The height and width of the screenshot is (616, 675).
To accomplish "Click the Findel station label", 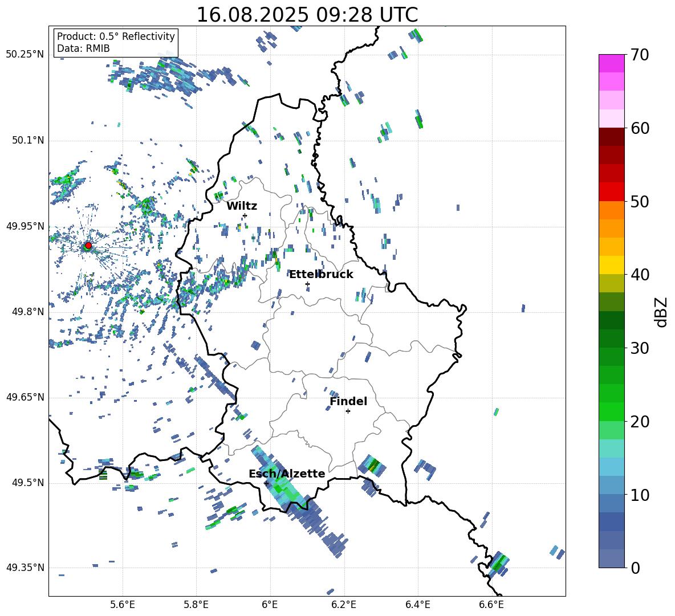I will (348, 401).
